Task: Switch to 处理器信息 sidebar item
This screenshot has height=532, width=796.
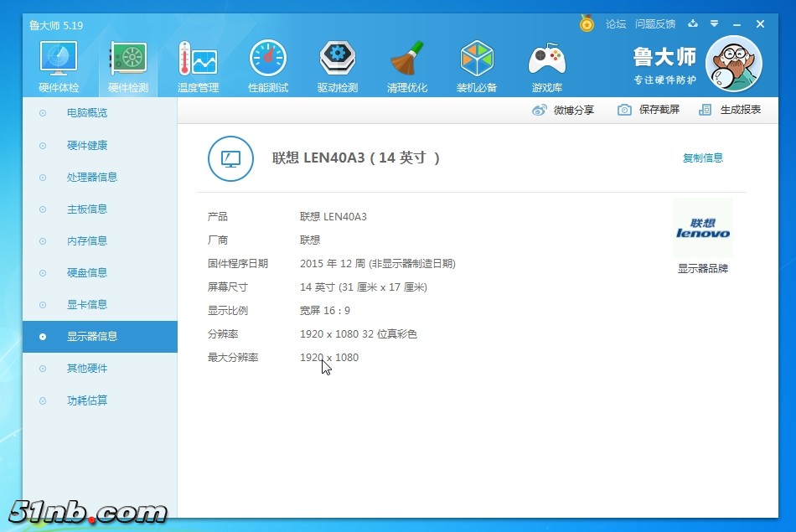Action: (x=92, y=177)
